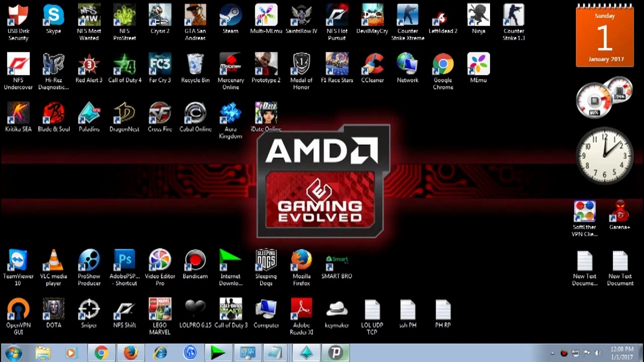Screen dimensions: 644x362
Task: Click the Psiphon taskbar button
Action: click(x=336, y=353)
